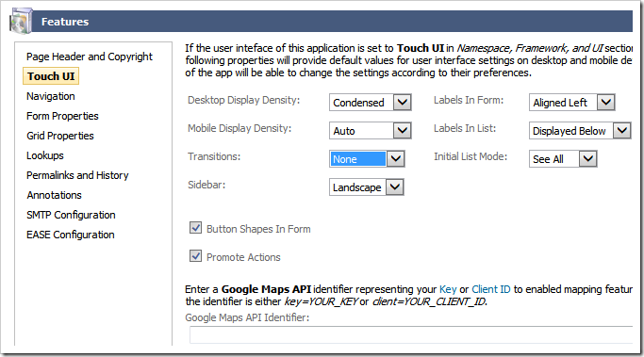Screen dimensions: 644x357
Task: Expand Labels In List dropdown
Action: click(x=580, y=131)
